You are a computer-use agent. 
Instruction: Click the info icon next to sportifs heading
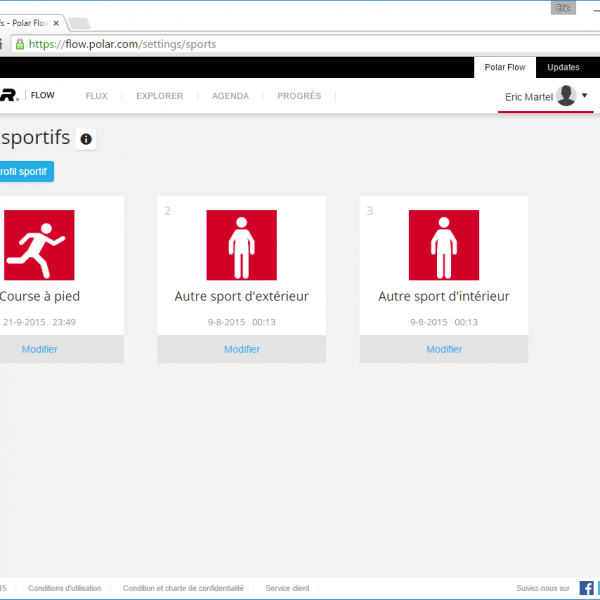pyautogui.click(x=86, y=140)
